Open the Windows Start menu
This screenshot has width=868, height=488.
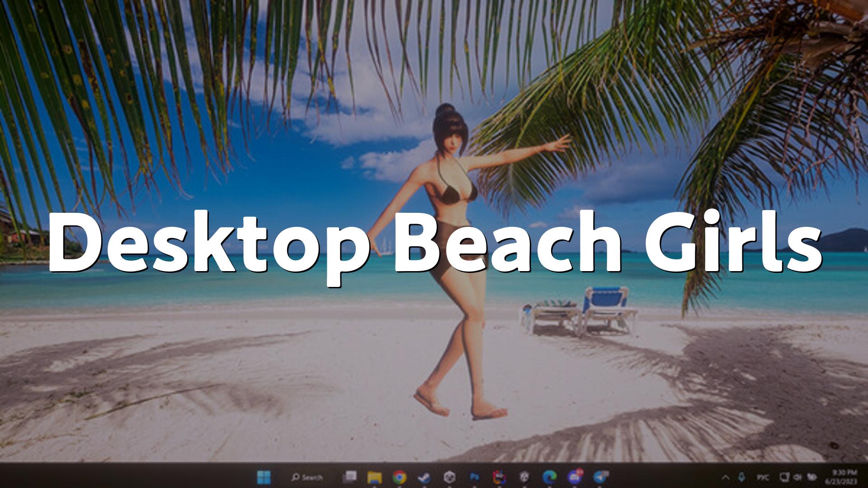pos(264,477)
